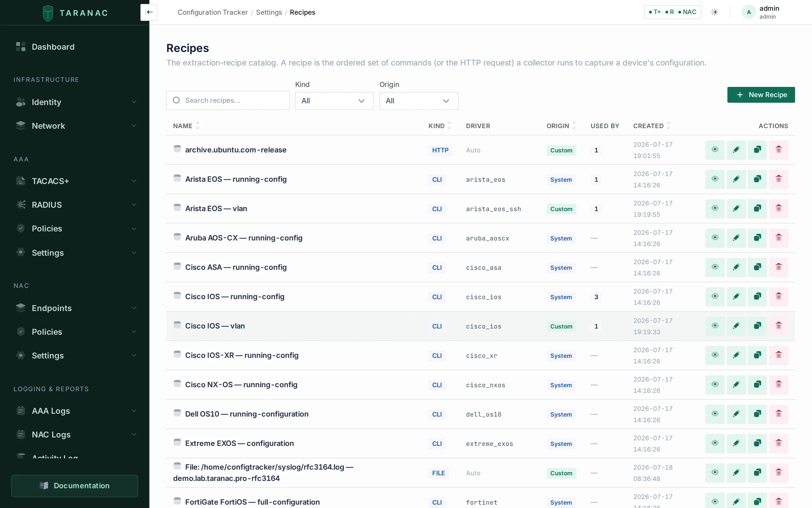Delete the rfc3164.log FILE recipe
The height and width of the screenshot is (508, 812).
pos(778,473)
